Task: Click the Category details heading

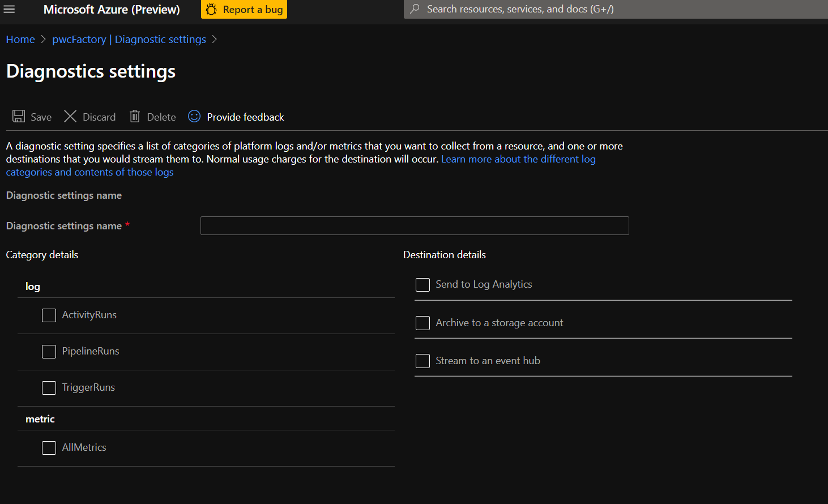Action: (42, 255)
